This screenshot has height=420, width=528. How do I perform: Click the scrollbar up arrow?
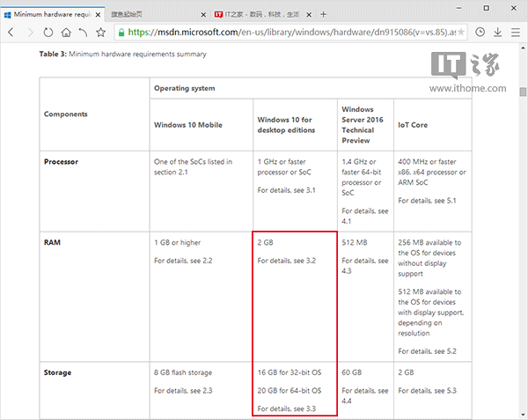pos(523,48)
